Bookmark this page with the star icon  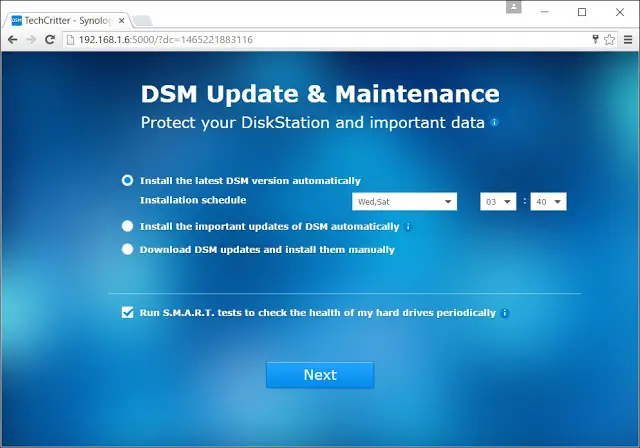(609, 40)
